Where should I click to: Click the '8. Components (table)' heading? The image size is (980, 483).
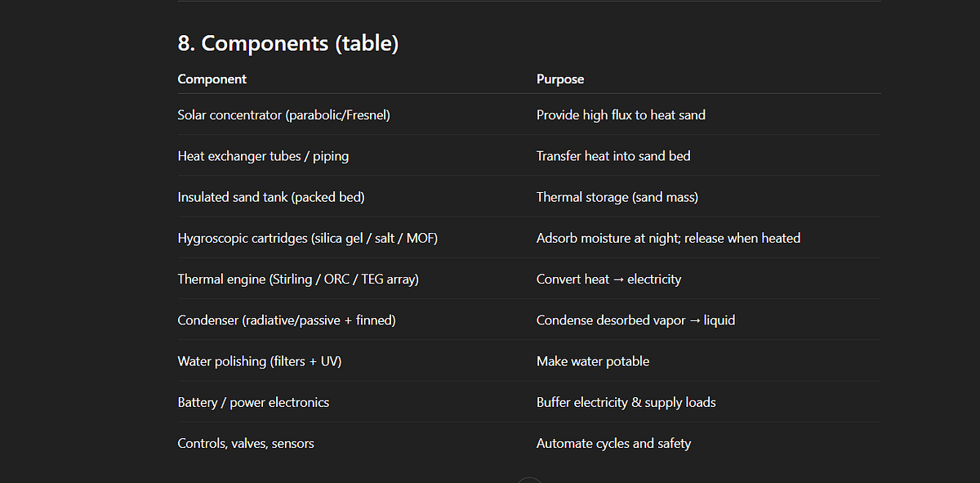pyautogui.click(x=288, y=43)
